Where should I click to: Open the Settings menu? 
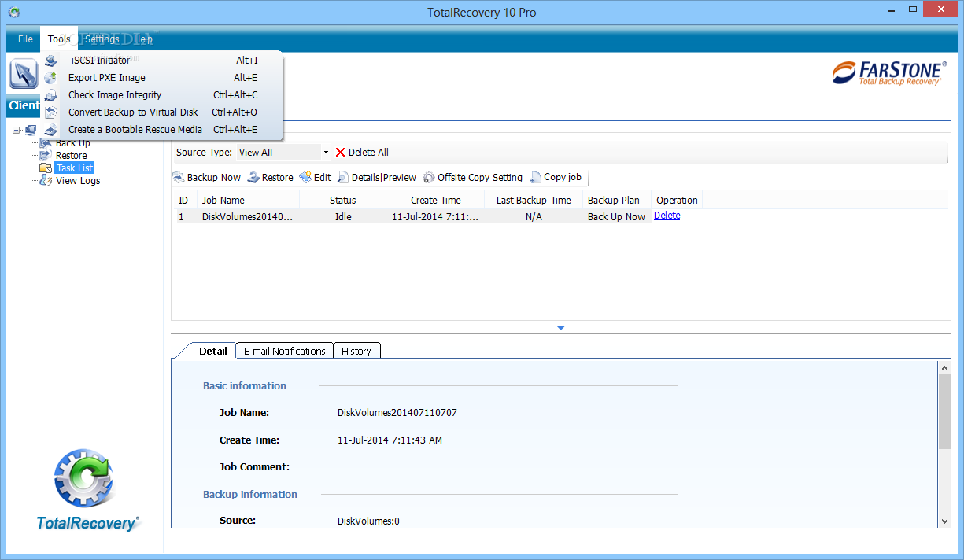pyautogui.click(x=102, y=39)
